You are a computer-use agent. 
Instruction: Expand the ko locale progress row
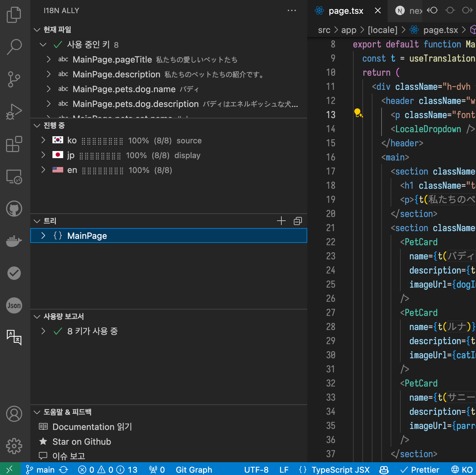click(x=43, y=140)
